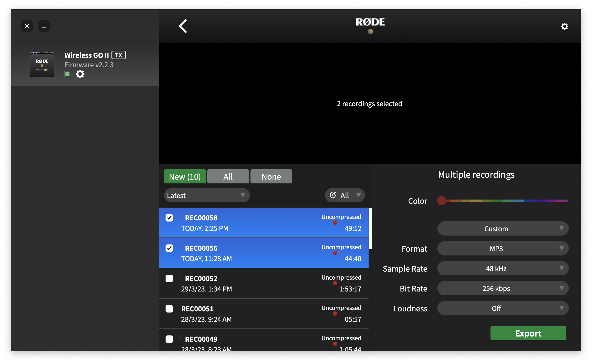Image resolution: width=592 pixels, height=364 pixels.
Task: Select the REC00049 recording name
Action: click(201, 339)
